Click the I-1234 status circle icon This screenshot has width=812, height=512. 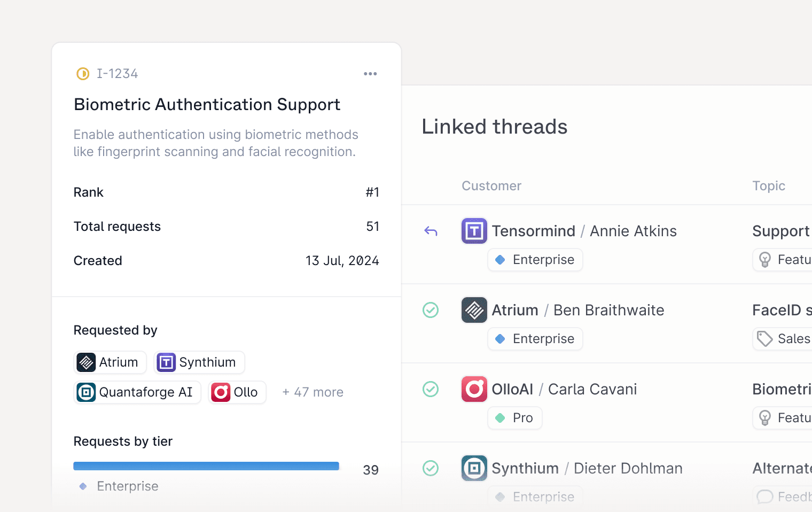[x=83, y=74]
